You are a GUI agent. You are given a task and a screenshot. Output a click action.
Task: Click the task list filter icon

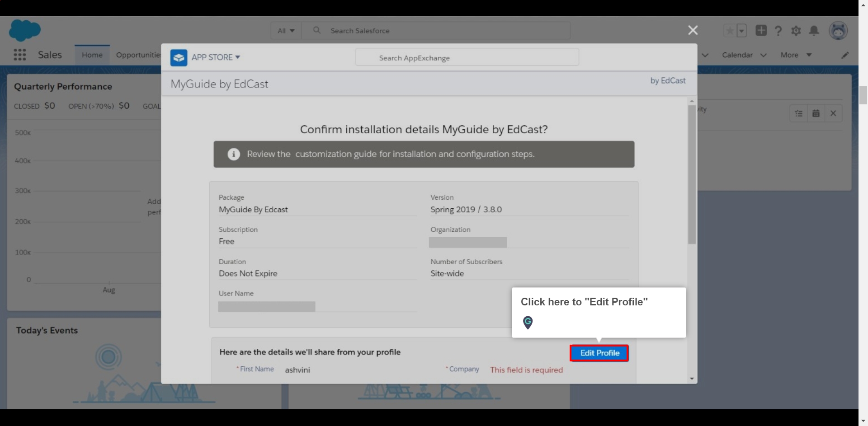799,113
